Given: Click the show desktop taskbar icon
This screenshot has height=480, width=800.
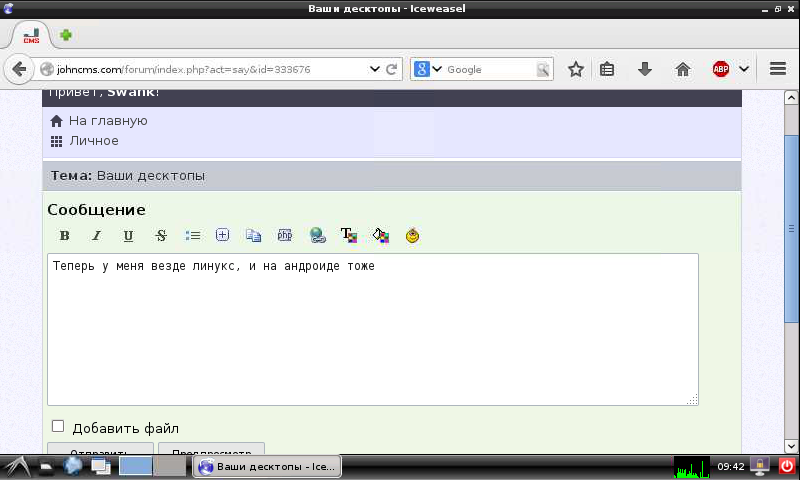Looking at the screenshot, I should point(101,466).
